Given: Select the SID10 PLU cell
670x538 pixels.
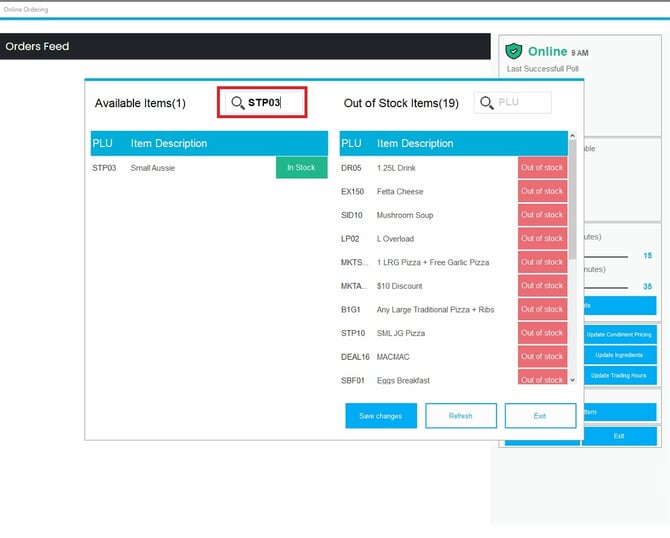Looking at the screenshot, I should coord(352,215).
